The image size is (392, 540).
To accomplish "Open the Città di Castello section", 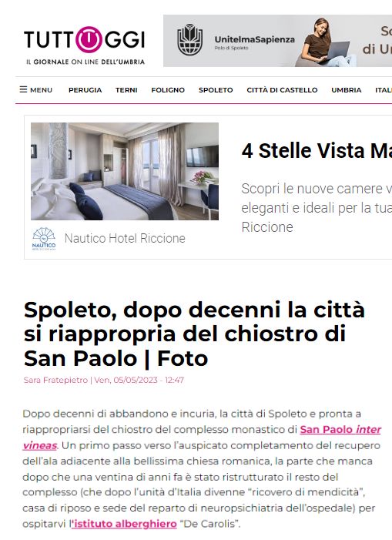I will [x=282, y=90].
